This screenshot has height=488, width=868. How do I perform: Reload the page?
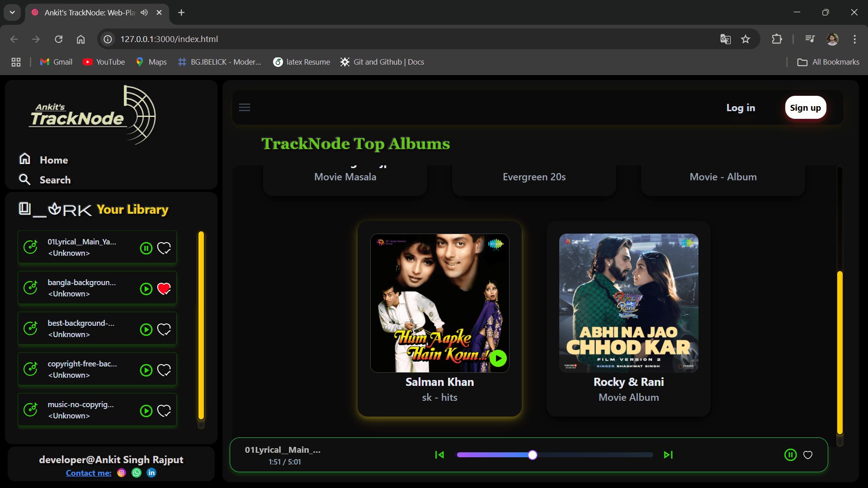(x=59, y=39)
